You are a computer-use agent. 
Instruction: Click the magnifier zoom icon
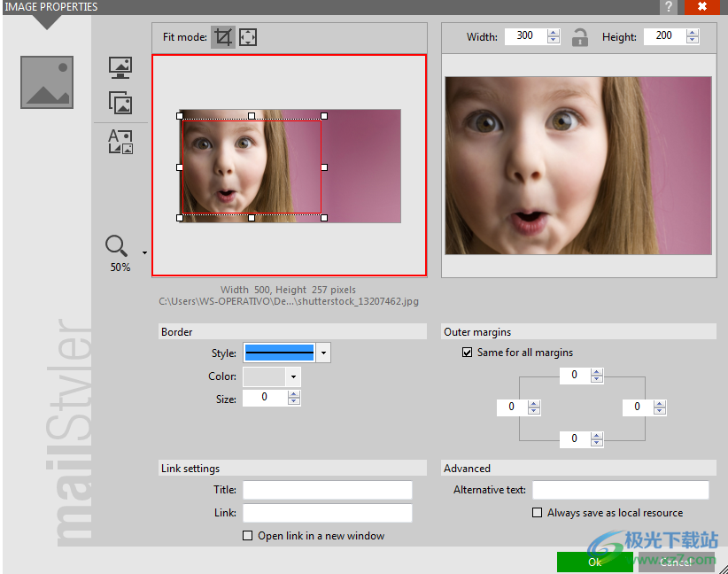pyautogui.click(x=117, y=245)
